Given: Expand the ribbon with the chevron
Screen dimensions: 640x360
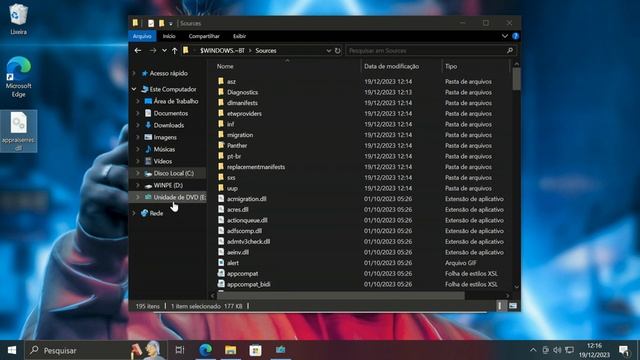Looking at the screenshot, I should [x=505, y=36].
